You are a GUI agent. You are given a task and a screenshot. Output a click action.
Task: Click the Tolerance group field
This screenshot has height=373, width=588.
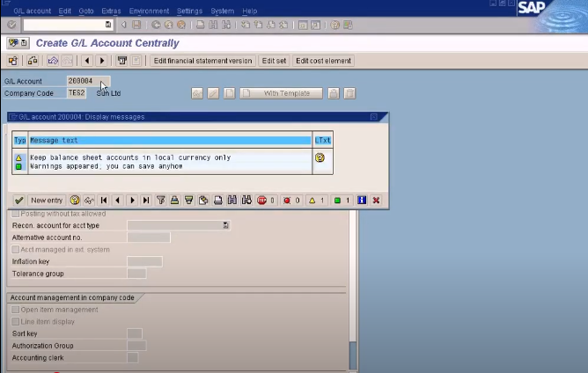pos(136,274)
